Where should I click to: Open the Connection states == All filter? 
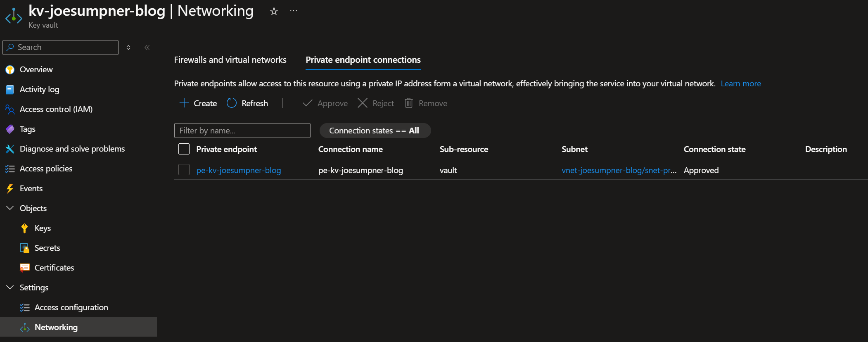[375, 131]
